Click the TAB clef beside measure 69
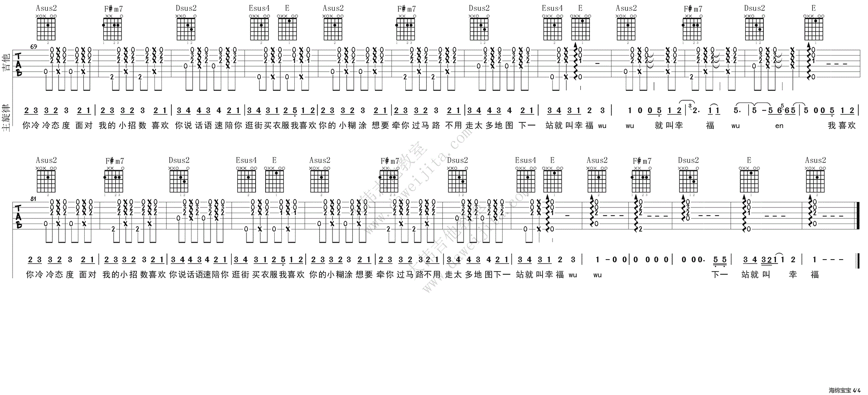 [19, 64]
